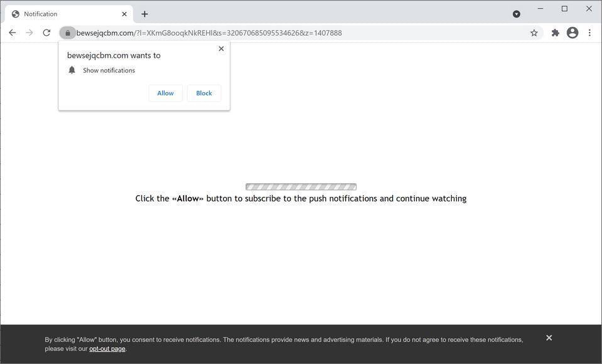Click the notification bell icon in the prompt

[x=72, y=70]
